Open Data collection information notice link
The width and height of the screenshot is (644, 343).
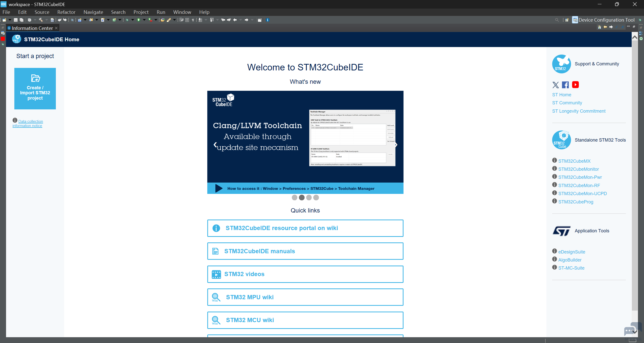[x=28, y=123]
